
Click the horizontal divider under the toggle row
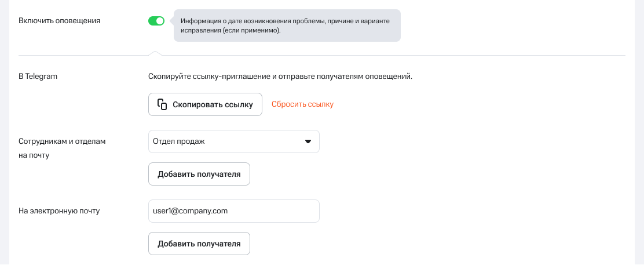click(376, 56)
